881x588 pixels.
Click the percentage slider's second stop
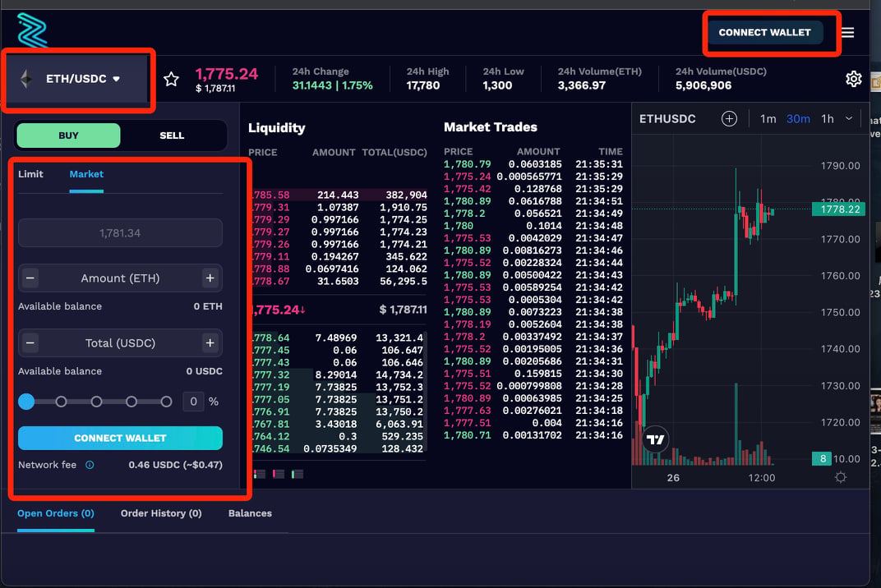[x=62, y=402]
